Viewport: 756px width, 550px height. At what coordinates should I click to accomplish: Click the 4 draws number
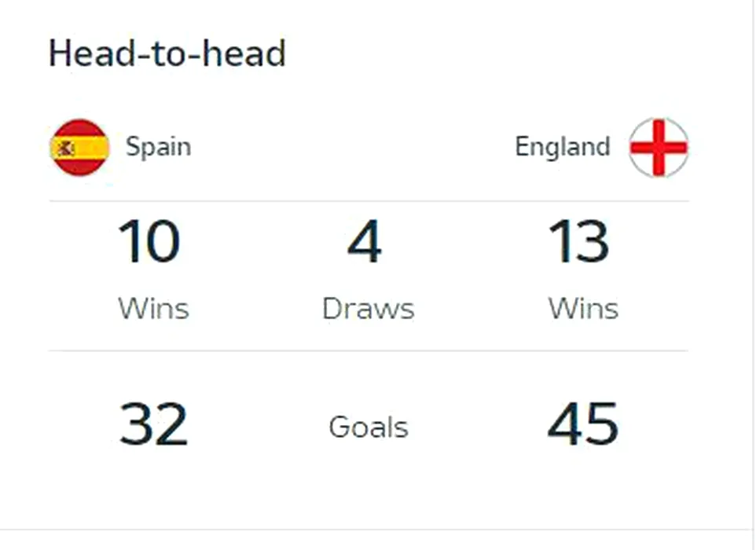click(365, 241)
